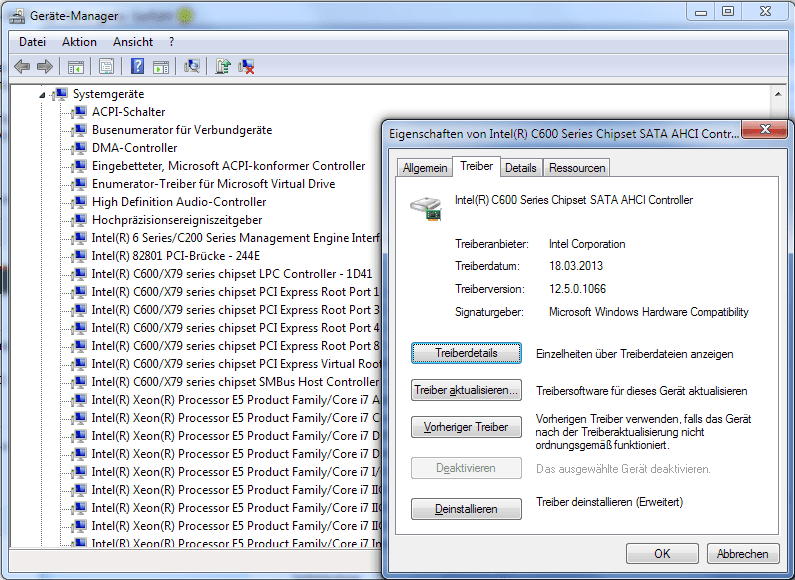795x580 pixels.
Task: Select PCI Express Root Port 1 entry
Action: click(235, 292)
